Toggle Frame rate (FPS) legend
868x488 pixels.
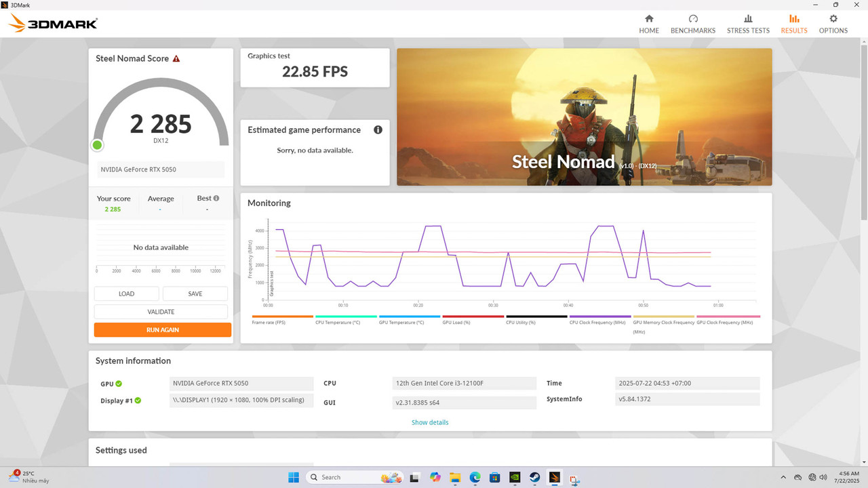[282, 319]
